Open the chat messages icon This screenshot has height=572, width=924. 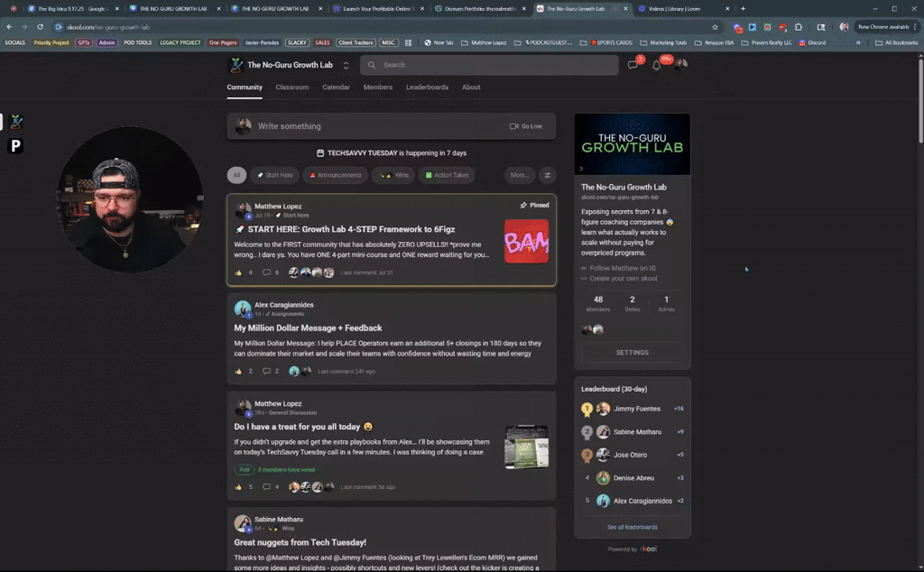click(x=633, y=65)
